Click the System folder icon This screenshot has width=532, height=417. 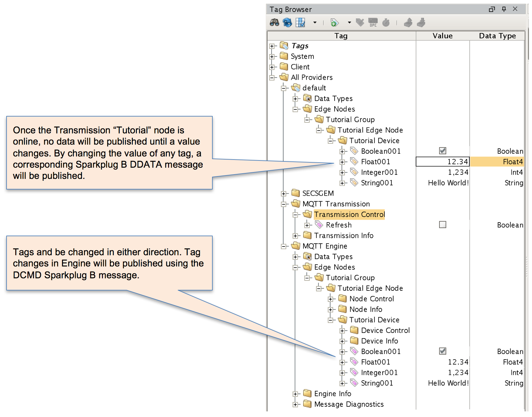point(284,56)
